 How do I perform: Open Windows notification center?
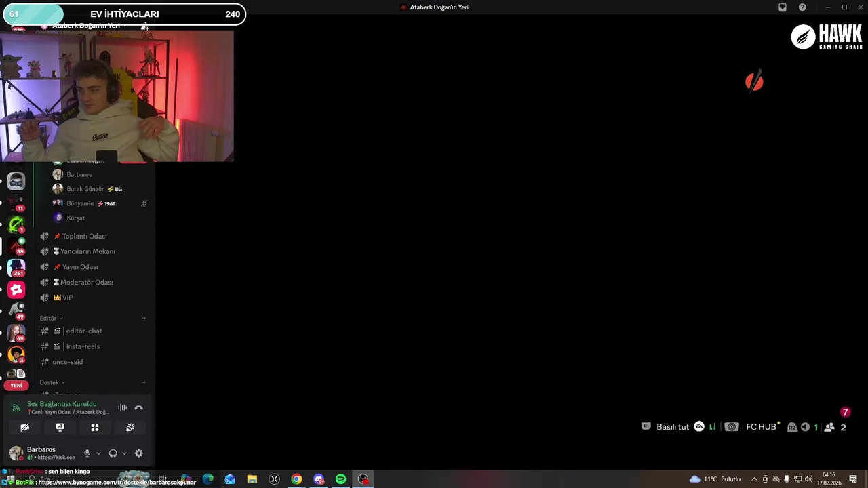point(853,479)
